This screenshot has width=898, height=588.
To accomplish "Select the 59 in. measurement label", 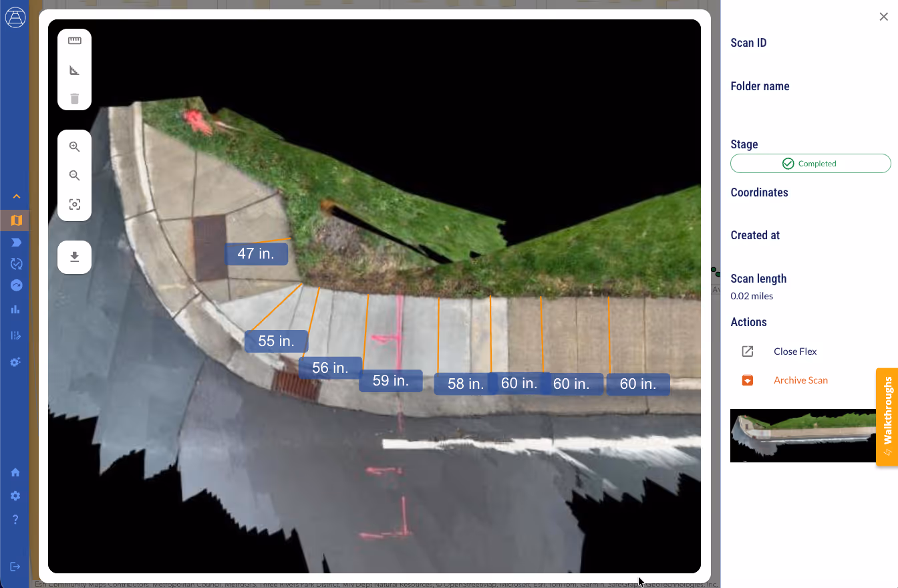I will point(391,381).
